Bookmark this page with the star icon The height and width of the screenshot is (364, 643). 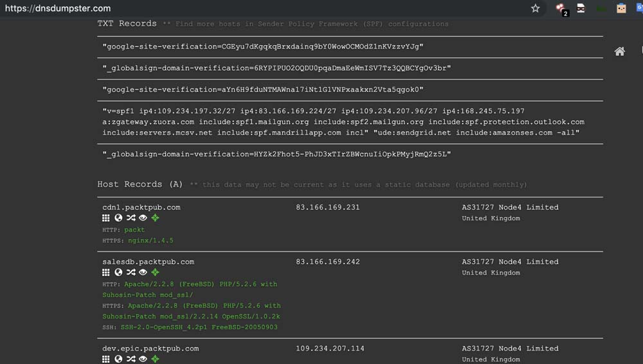[535, 8]
